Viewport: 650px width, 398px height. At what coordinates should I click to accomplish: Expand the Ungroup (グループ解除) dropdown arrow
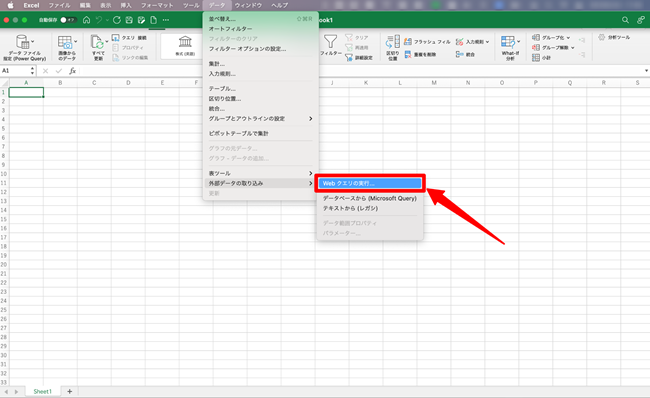(x=572, y=48)
